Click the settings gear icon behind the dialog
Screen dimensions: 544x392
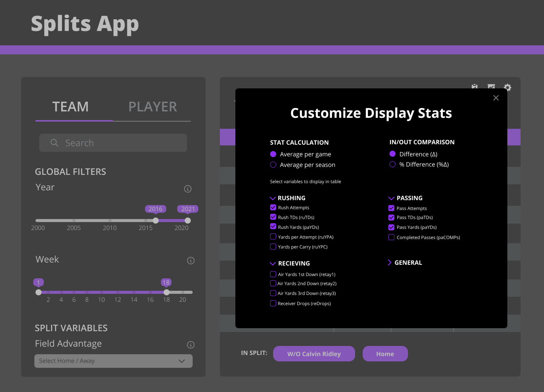[x=507, y=88]
